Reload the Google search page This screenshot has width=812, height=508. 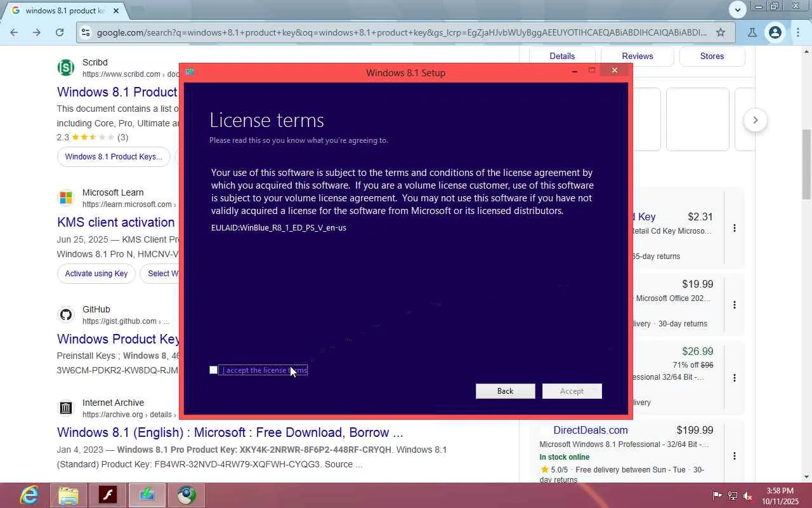point(60,32)
